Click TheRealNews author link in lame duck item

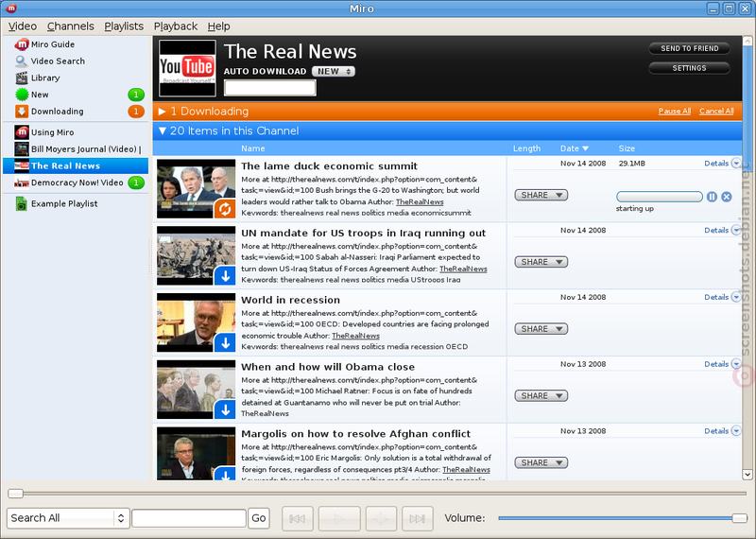[x=420, y=201]
